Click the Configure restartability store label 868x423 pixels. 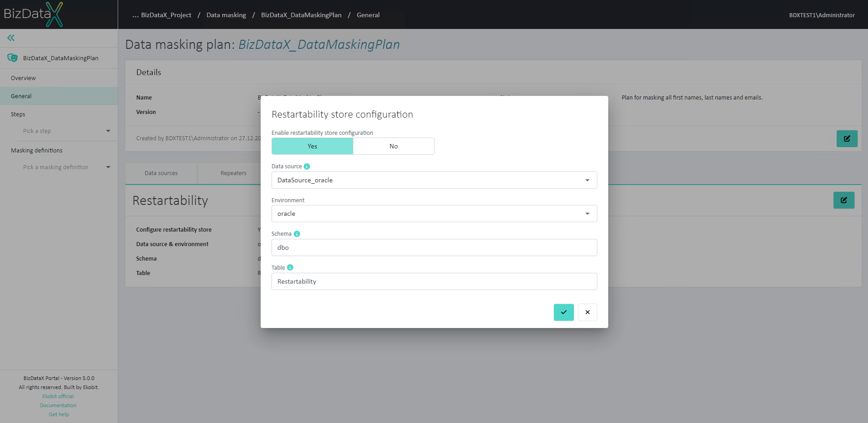(174, 230)
